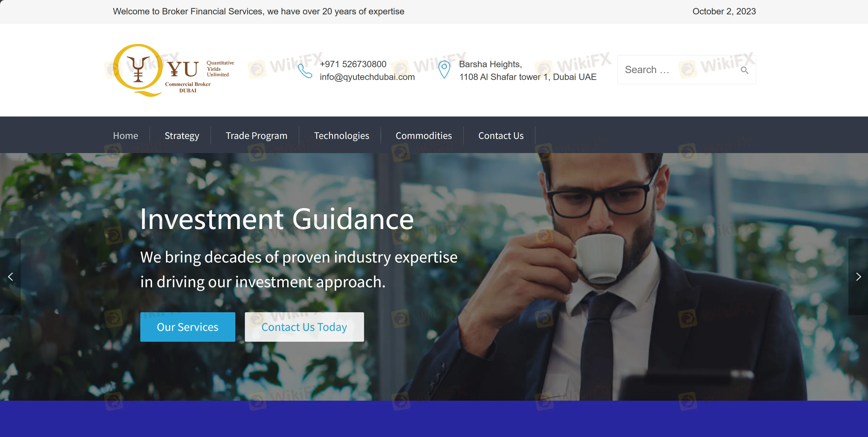Image resolution: width=868 pixels, height=437 pixels.
Task: Click the search magnifier icon
Action: pos(744,70)
